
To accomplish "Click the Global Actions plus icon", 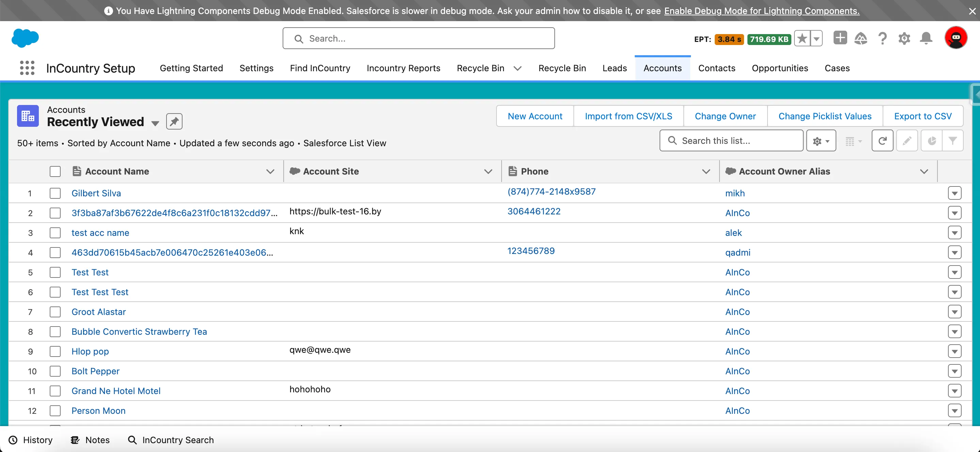I will point(840,38).
